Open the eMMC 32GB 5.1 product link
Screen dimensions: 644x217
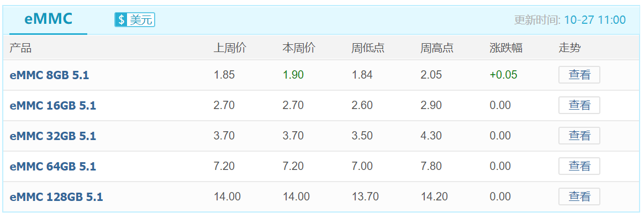tap(52, 136)
